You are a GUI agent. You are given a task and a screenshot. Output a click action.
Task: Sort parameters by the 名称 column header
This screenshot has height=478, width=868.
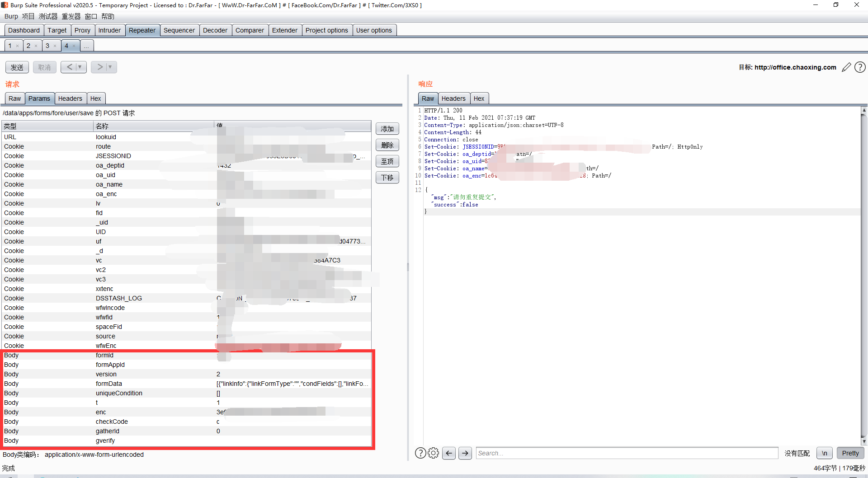tap(153, 126)
